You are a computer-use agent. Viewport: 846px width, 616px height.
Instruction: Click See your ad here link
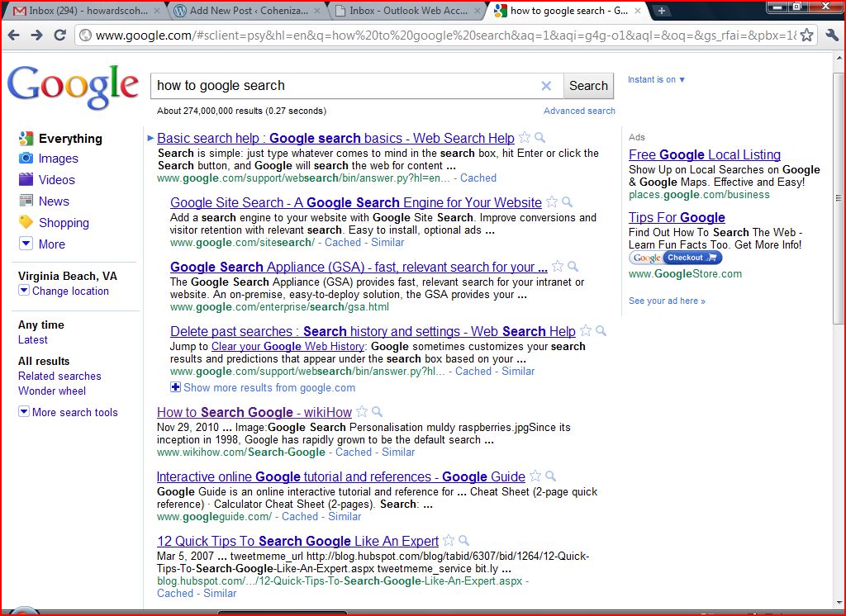[667, 301]
